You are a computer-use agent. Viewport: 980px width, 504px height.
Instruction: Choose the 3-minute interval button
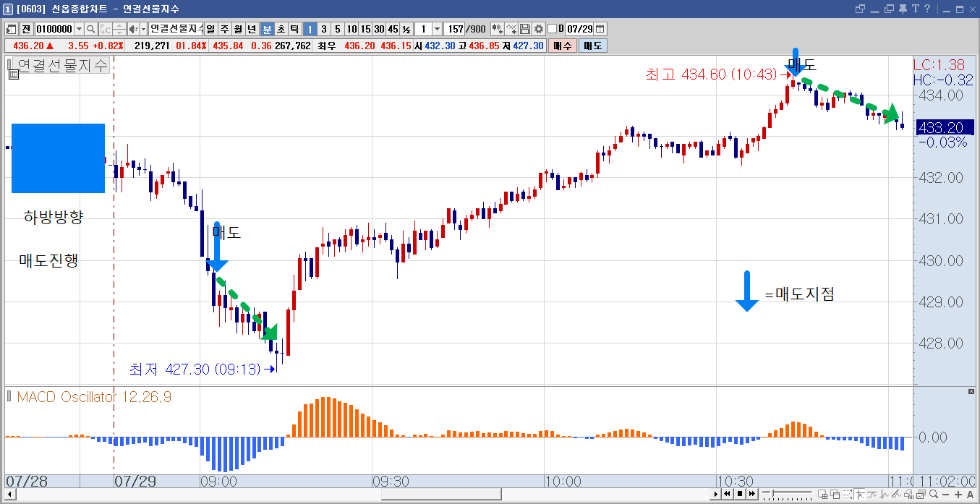[323, 29]
